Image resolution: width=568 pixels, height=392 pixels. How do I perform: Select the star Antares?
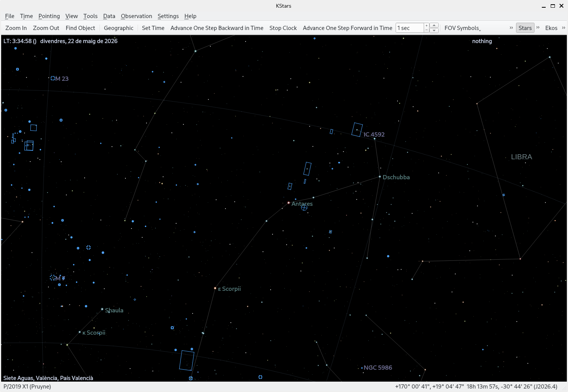tap(289, 203)
